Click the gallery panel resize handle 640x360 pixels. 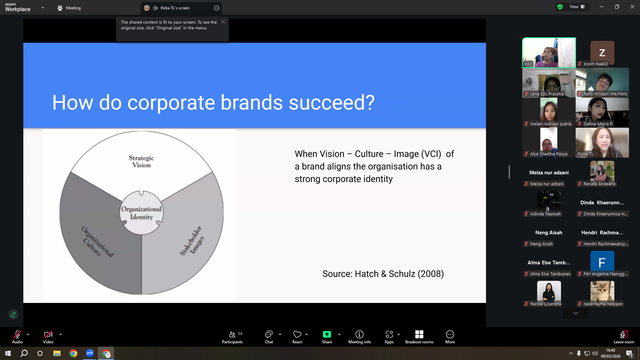[x=509, y=172]
